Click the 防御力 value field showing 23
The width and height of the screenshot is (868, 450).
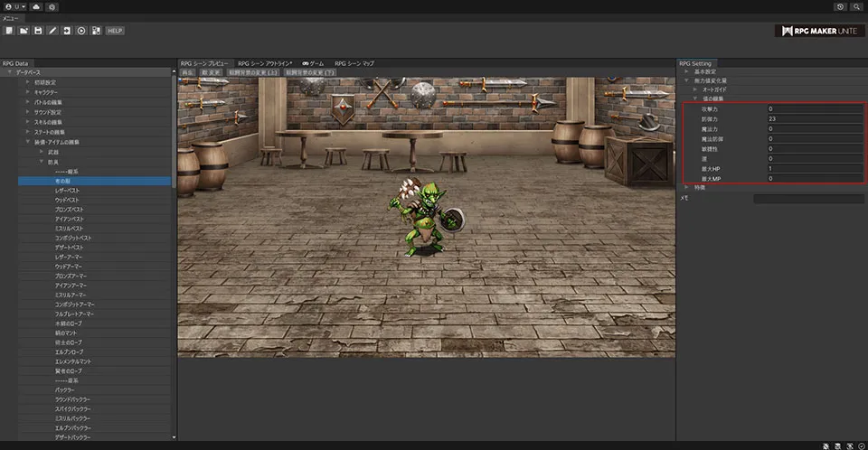pyautogui.click(x=814, y=118)
